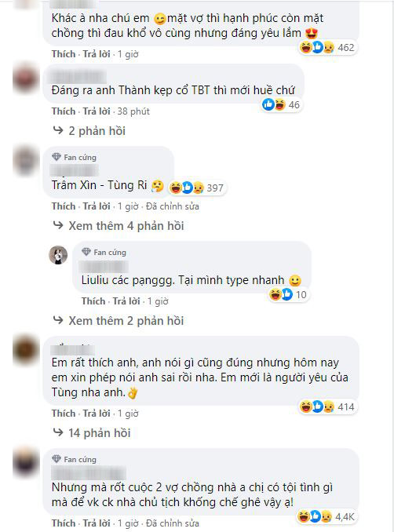This screenshot has height=532, width=394.
Task: Click the diamond Fan cứng badge above Trâm Xìn comment
Action: click(x=74, y=158)
